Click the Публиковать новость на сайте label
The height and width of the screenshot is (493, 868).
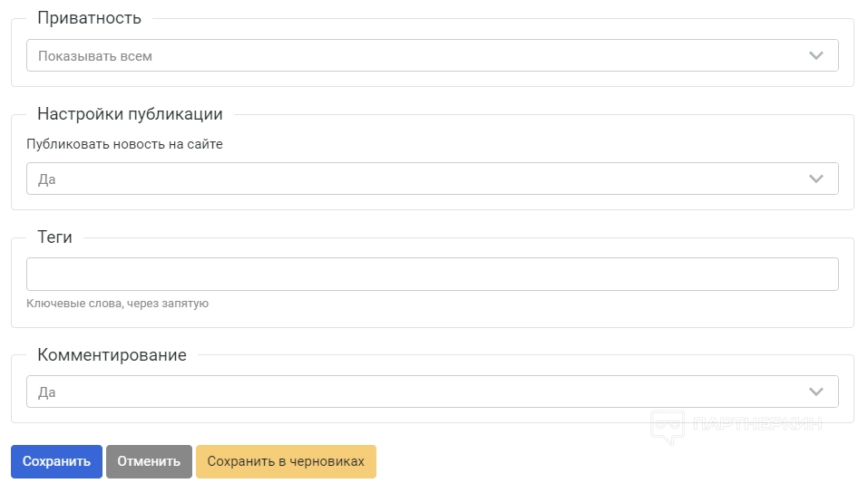(124, 144)
